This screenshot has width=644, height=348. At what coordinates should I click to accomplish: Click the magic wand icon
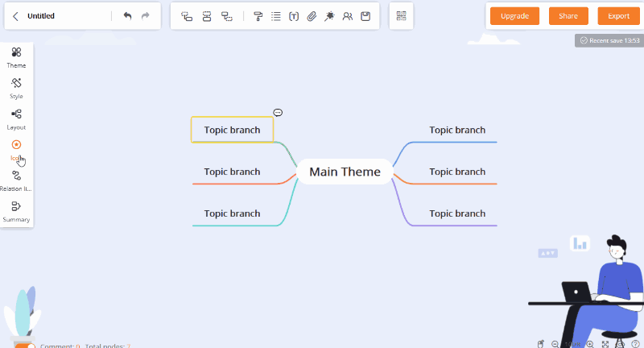pyautogui.click(x=329, y=16)
